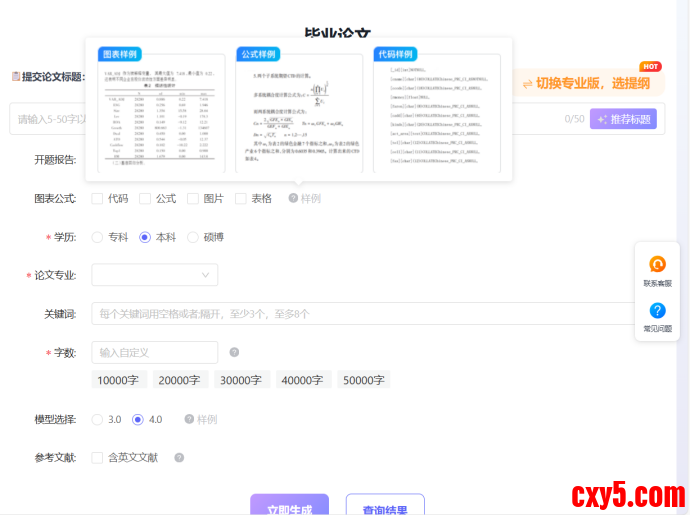690x515 pixels.
Task: Enable the 含英文文献 checkbox
Action: point(97,458)
